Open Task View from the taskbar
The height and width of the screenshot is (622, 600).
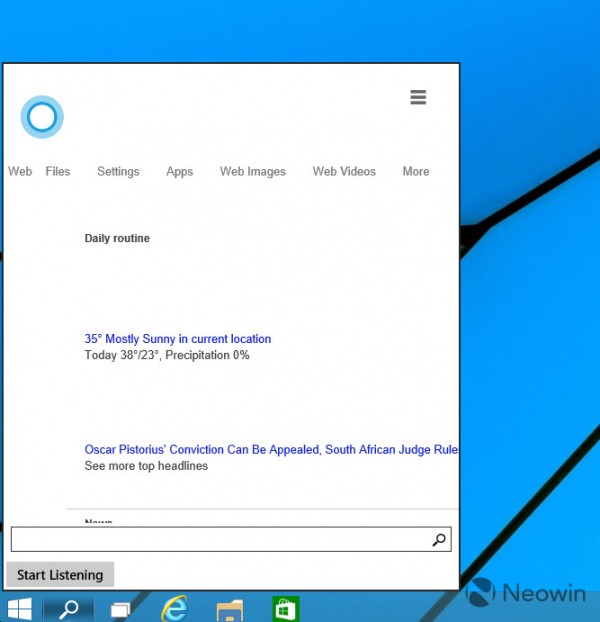121,607
